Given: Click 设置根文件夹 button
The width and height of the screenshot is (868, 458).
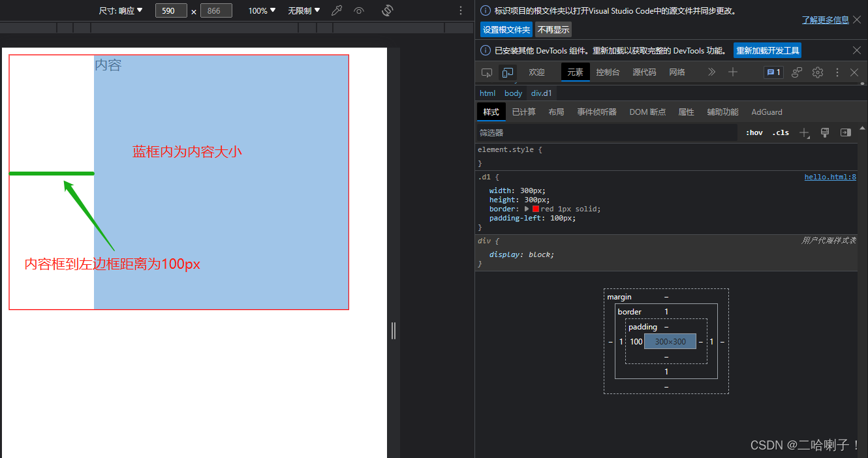Looking at the screenshot, I should 506,30.
